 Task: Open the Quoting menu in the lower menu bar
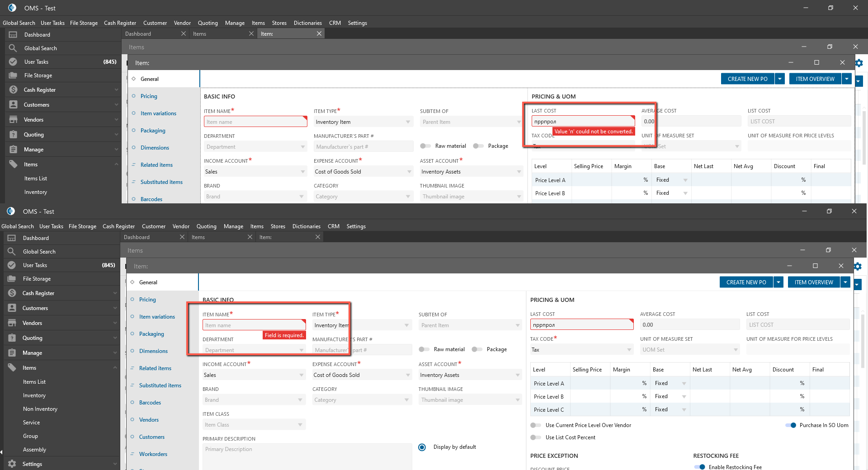tap(207, 226)
